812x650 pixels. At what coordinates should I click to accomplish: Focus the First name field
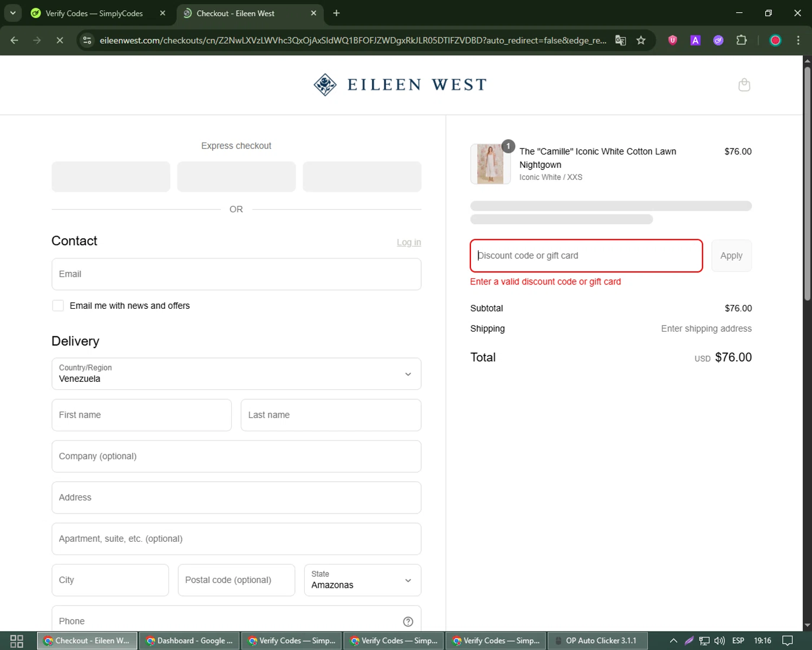point(141,415)
